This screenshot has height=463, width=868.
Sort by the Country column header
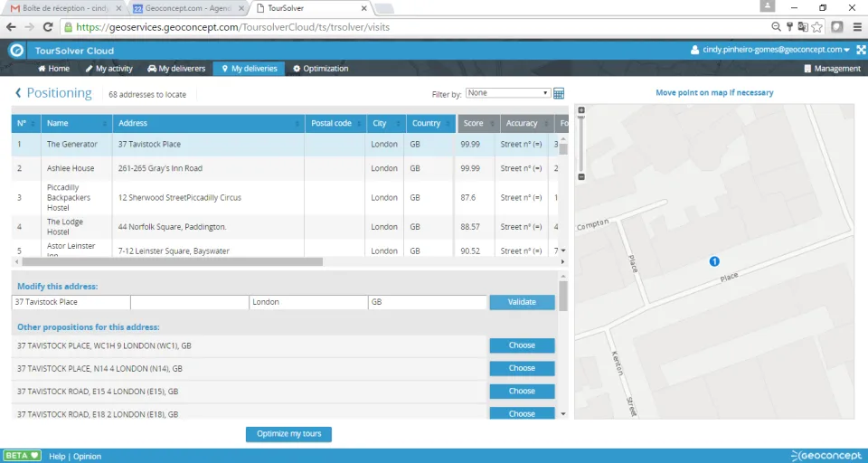(430, 124)
